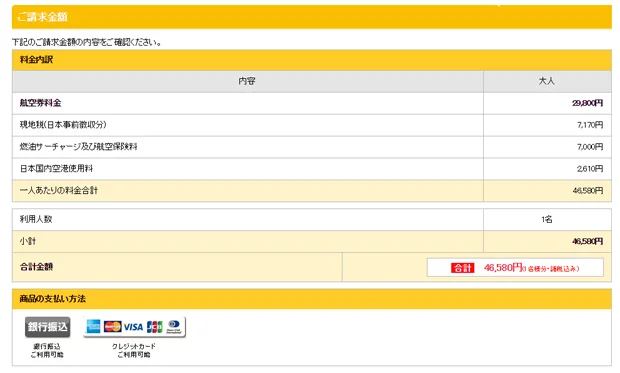Click the 商品の支払い方法 section heading
The image size is (620, 373).
click(x=53, y=299)
